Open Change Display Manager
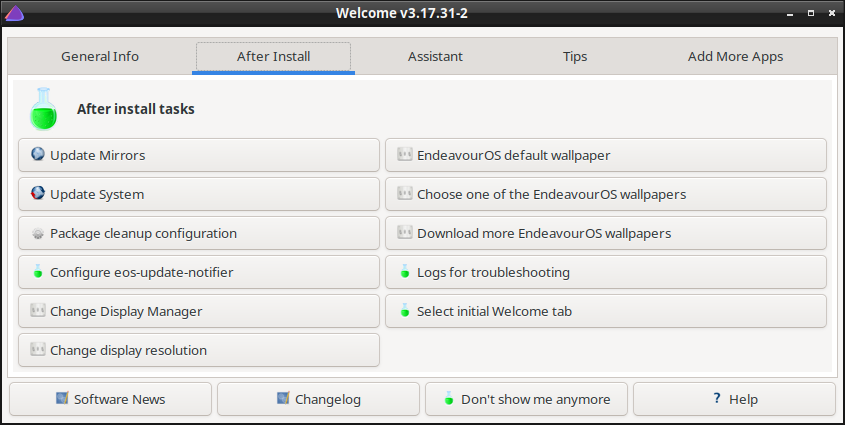Image resolution: width=845 pixels, height=425 pixels. pyautogui.click(x=199, y=311)
